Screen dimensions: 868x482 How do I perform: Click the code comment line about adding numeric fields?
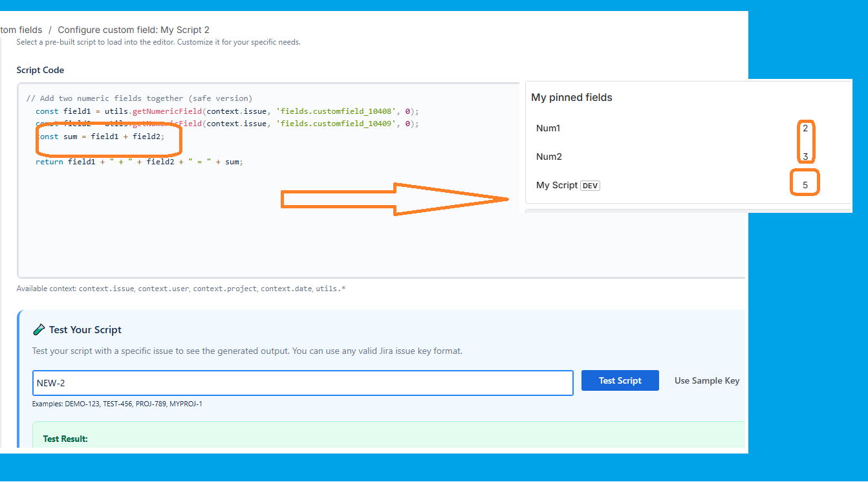click(139, 98)
